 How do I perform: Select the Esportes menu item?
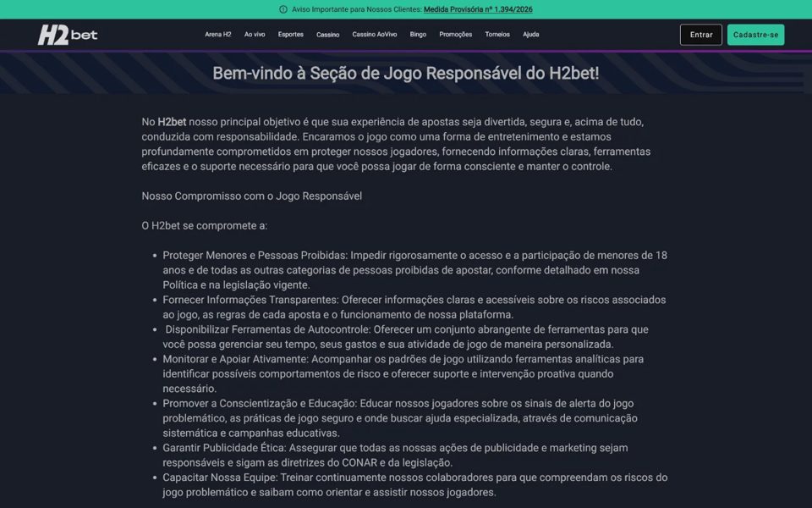(290, 35)
